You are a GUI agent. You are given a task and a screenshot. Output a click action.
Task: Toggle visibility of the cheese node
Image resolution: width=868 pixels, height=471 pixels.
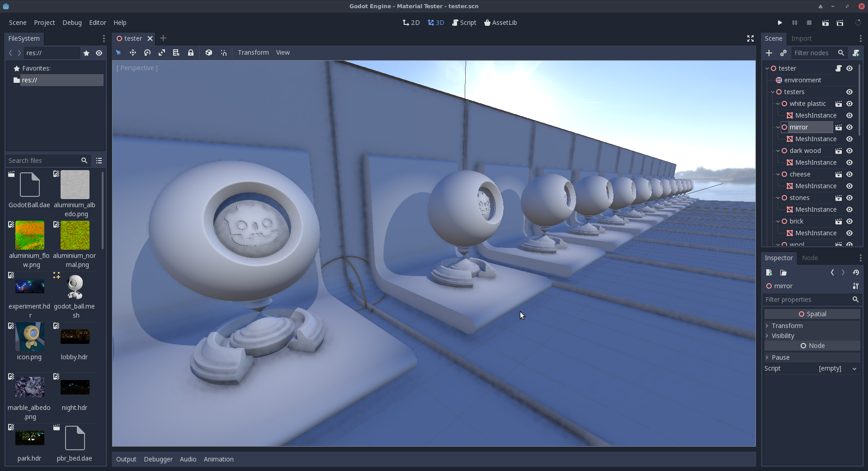(x=849, y=174)
